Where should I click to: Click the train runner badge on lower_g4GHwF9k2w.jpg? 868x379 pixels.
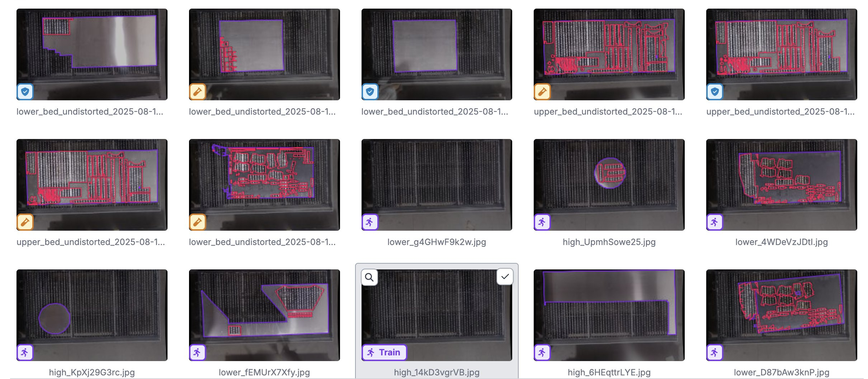tap(370, 222)
